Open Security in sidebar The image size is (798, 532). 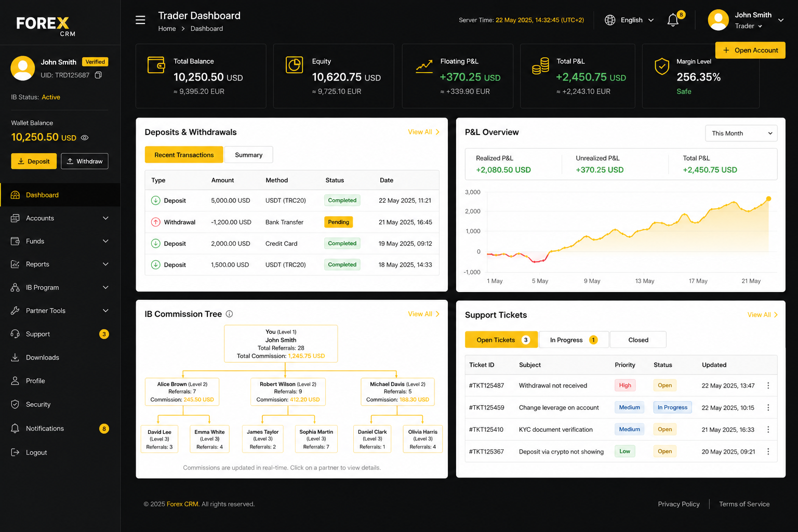[60, 404]
